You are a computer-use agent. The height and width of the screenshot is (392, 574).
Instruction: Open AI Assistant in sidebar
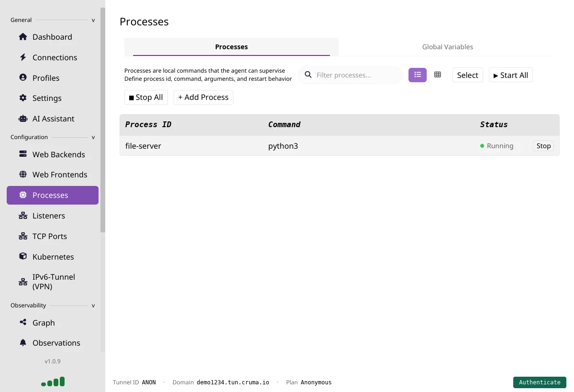[x=53, y=119]
